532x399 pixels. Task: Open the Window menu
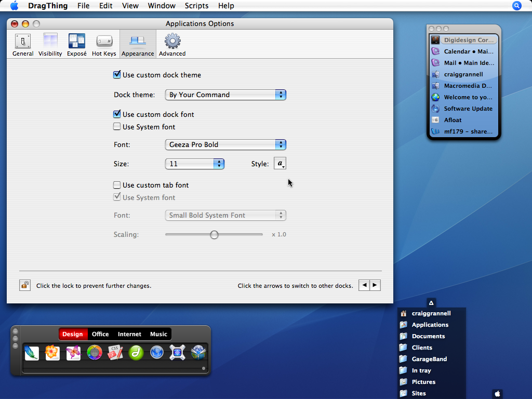(x=162, y=6)
